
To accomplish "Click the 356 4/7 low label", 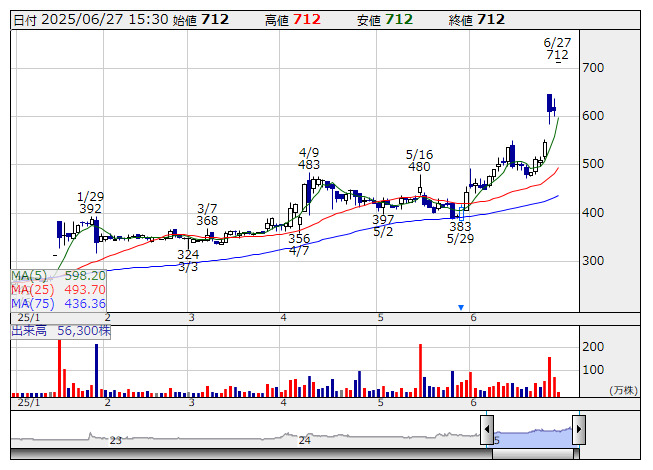I will click(299, 245).
